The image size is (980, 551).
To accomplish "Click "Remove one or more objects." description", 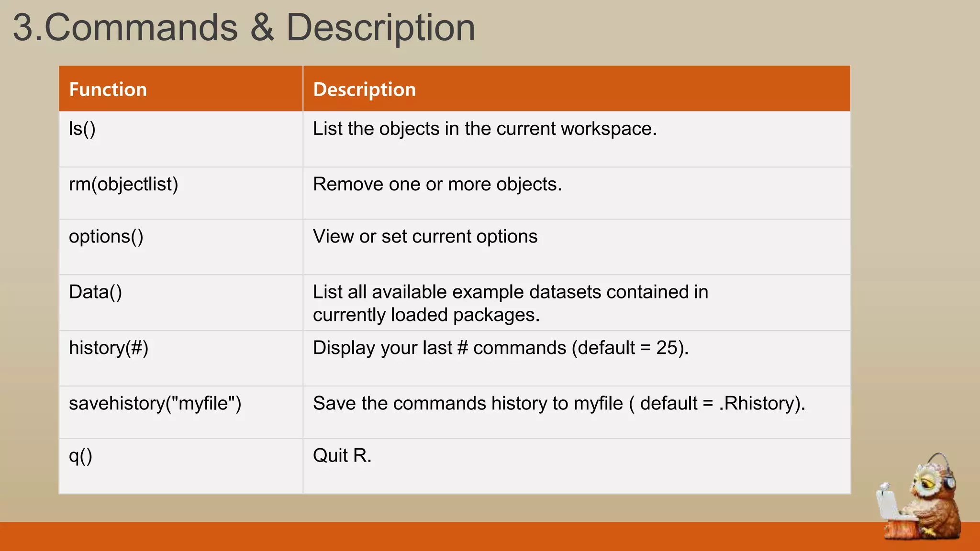I will 437,184.
